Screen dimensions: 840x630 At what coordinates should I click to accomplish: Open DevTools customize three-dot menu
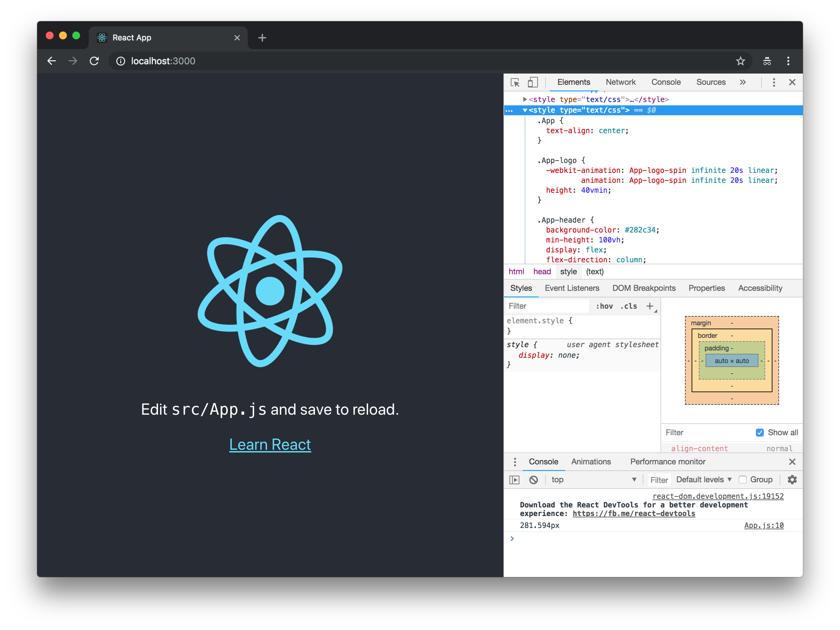773,82
